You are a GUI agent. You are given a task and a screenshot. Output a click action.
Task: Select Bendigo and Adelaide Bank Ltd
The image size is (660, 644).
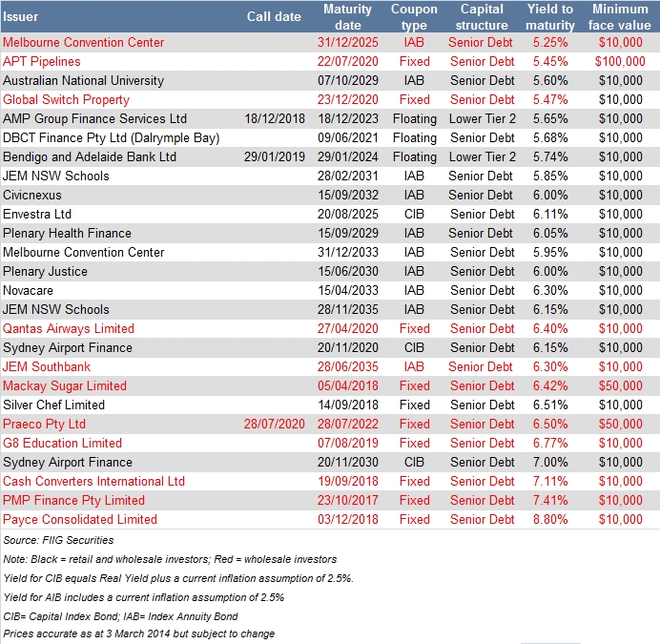click(90, 156)
